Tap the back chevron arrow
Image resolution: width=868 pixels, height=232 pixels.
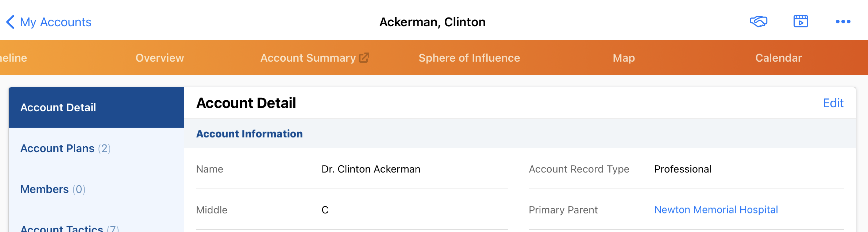(x=10, y=22)
